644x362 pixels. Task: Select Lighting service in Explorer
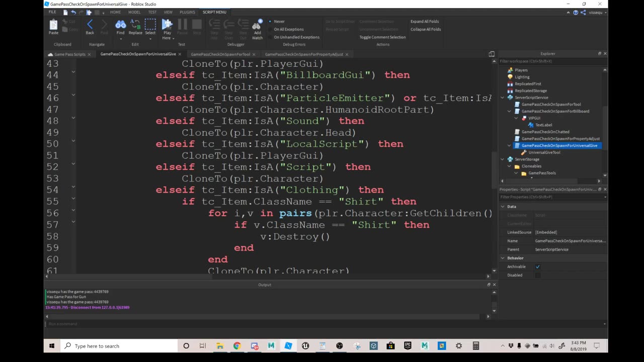pos(522,77)
